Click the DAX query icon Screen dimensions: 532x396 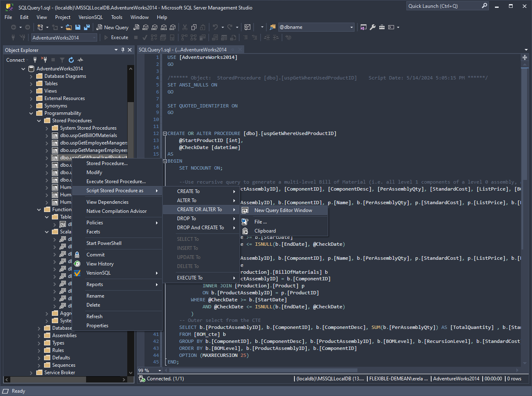click(173, 27)
